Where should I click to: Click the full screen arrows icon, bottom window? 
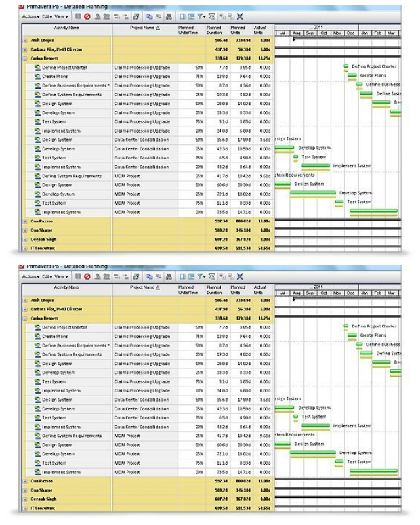click(240, 276)
